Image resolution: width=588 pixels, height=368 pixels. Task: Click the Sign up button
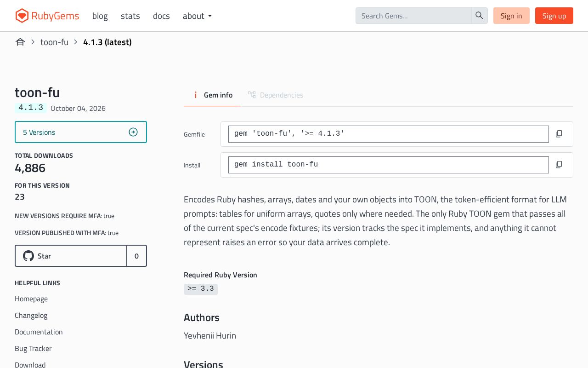click(554, 16)
